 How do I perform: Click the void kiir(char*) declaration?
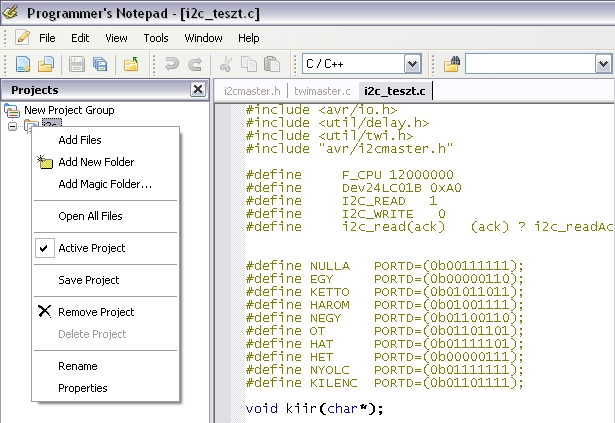[314, 408]
